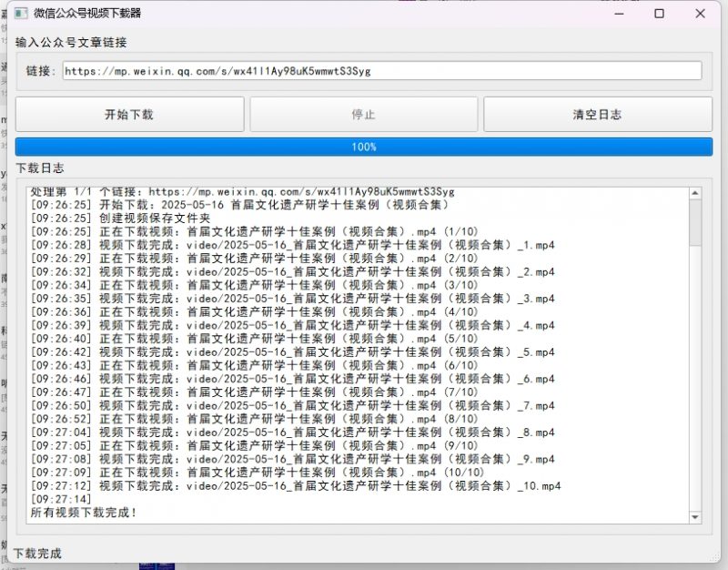Click the blue 100% progress bar
728x570 pixels.
pos(364,146)
